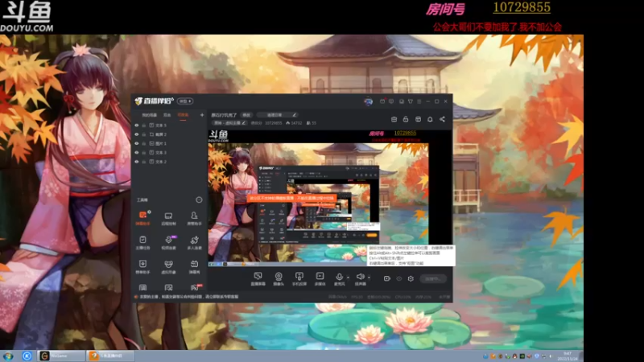Click the video recording camera icon
This screenshot has height=362, width=644.
click(387, 278)
